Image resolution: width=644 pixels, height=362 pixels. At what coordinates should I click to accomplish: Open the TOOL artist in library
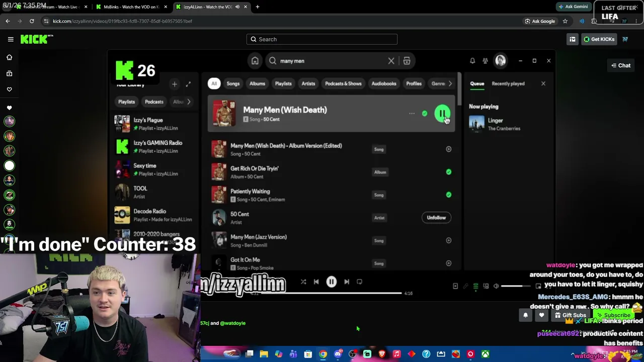[x=156, y=192]
